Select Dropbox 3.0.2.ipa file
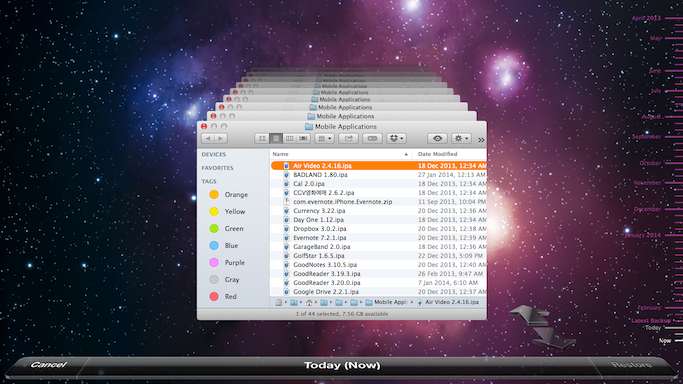The image size is (683, 384). pyautogui.click(x=379, y=229)
